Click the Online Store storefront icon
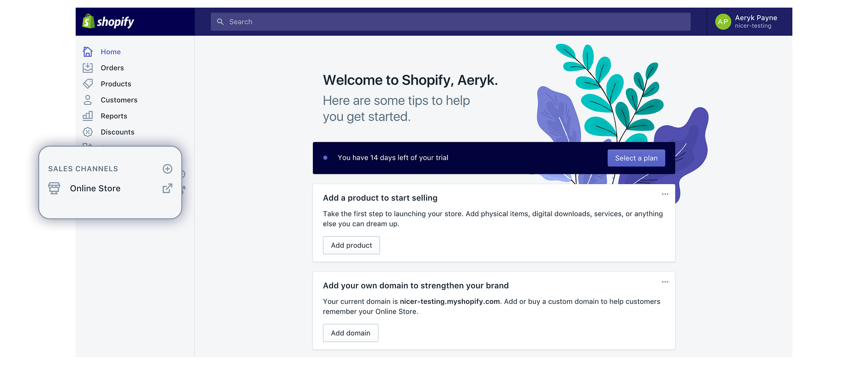The image size is (868, 365). [54, 188]
